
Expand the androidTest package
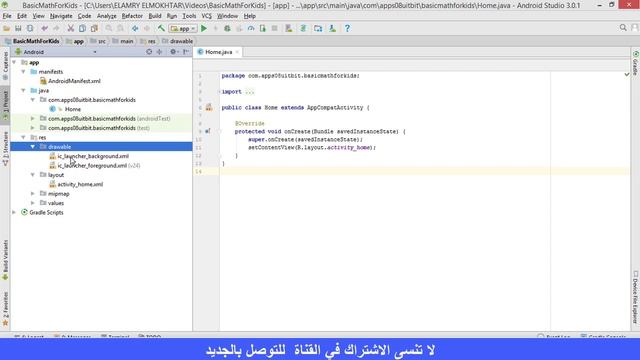(33, 119)
